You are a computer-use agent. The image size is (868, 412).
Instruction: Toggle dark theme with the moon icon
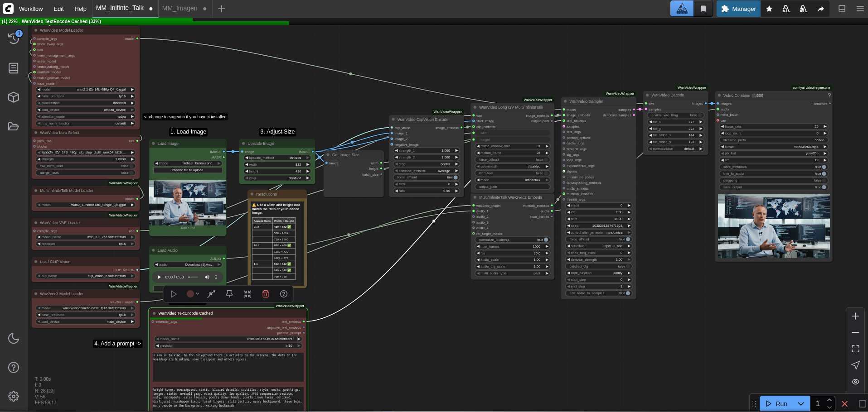(14, 338)
